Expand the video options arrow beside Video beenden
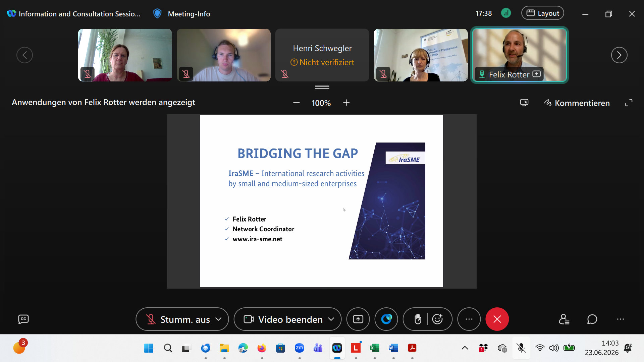 pos(331,319)
